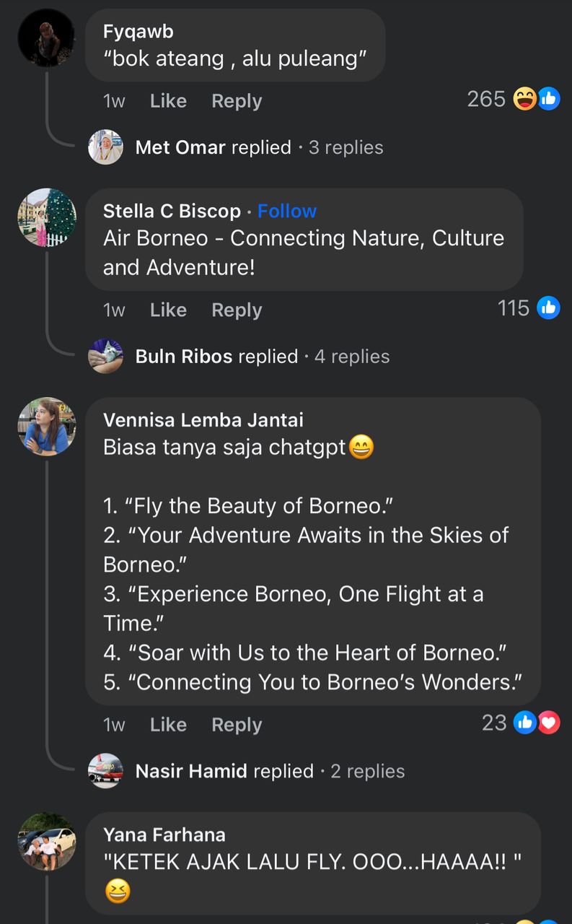
Task: Like Vennisa Lemba Jantai's comment
Action: (x=168, y=725)
